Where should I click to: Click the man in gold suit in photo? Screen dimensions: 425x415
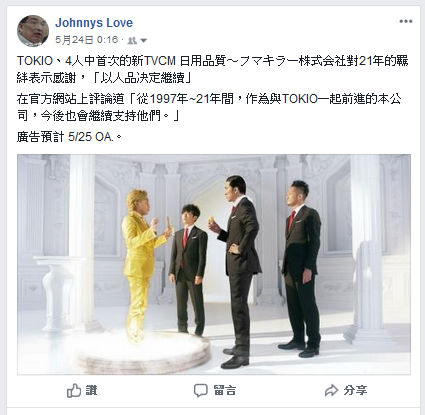click(144, 265)
